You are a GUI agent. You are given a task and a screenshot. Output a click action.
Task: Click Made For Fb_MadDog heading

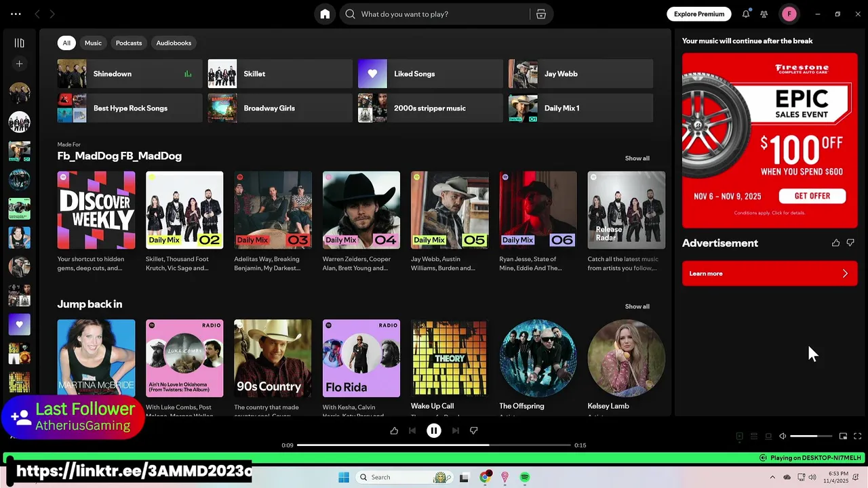[119, 156]
